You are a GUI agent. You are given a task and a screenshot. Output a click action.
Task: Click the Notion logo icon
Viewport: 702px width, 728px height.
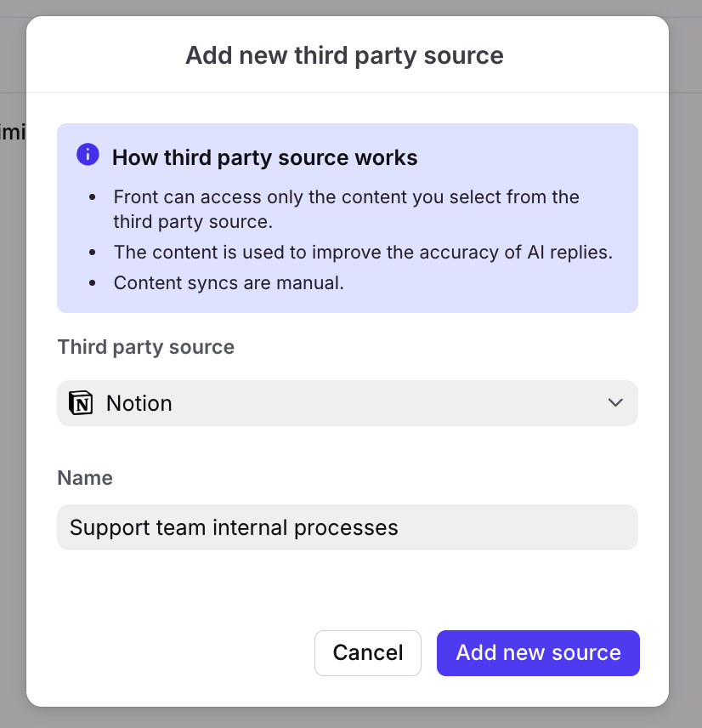click(x=81, y=403)
